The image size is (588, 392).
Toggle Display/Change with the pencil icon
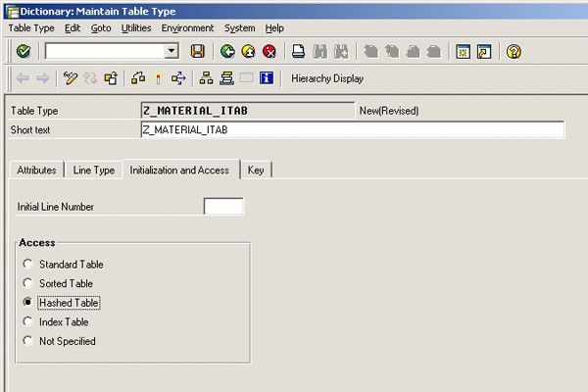70,78
